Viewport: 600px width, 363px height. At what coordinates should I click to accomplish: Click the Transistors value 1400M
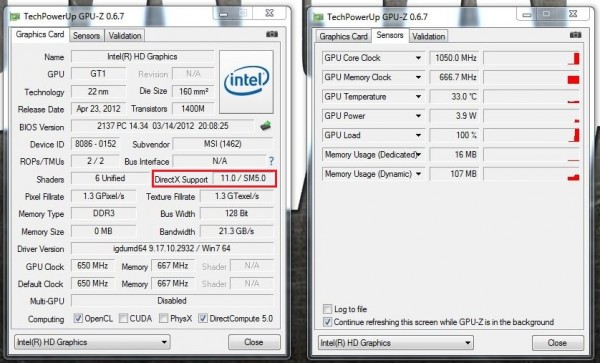[x=193, y=109]
